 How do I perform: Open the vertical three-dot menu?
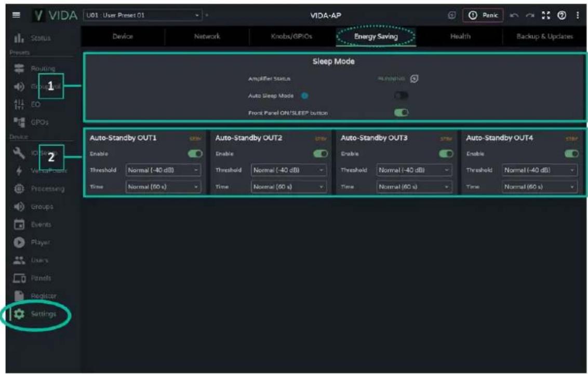click(578, 16)
